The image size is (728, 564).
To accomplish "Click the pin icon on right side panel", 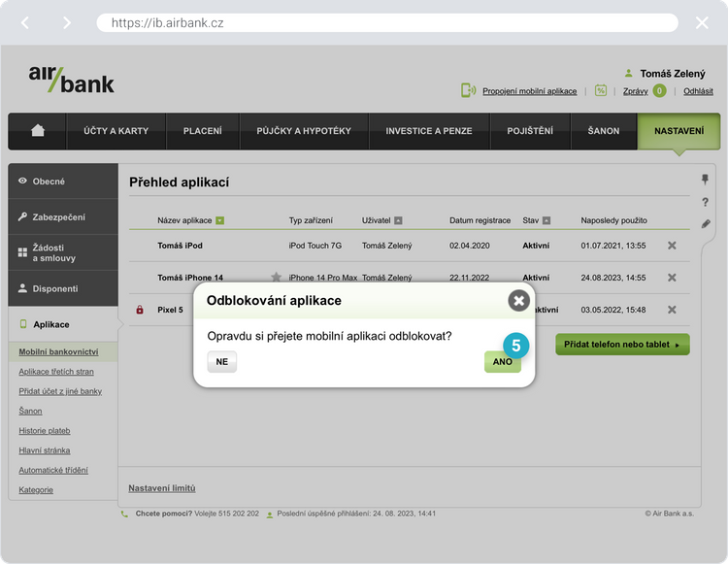I will pyautogui.click(x=706, y=181).
